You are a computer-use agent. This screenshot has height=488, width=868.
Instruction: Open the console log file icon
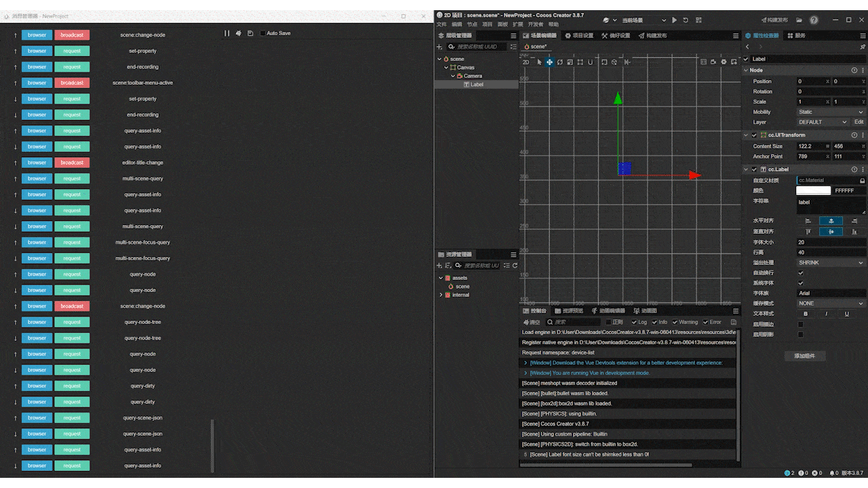[734, 322]
